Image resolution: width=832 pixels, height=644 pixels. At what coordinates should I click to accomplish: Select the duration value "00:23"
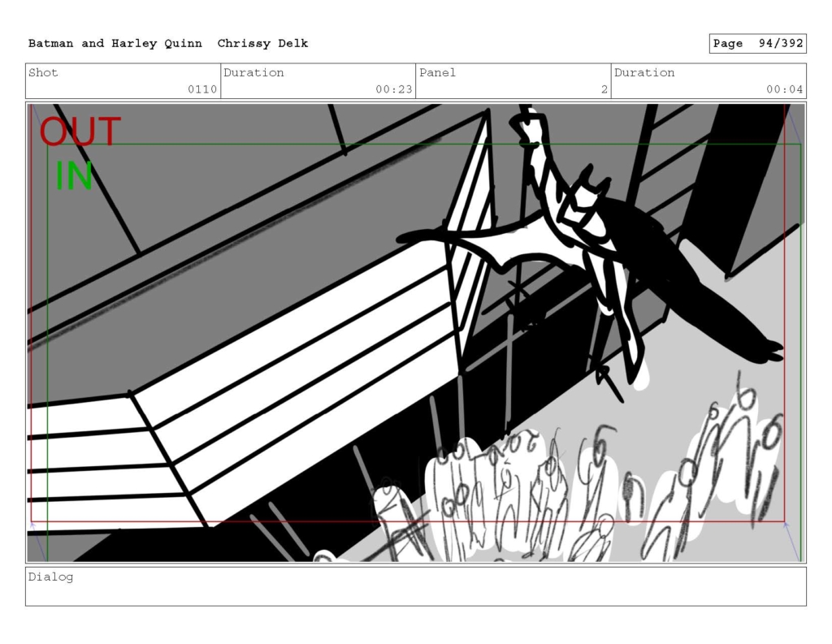394,89
